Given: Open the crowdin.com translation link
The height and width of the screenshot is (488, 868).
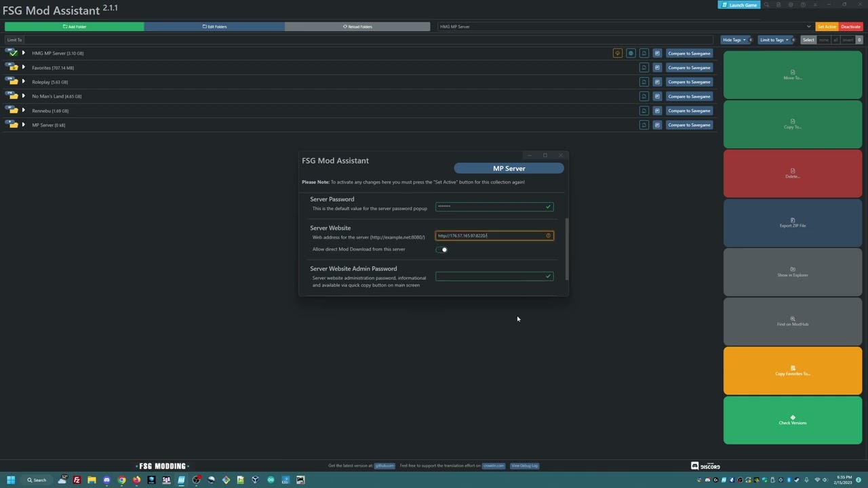Looking at the screenshot, I should pyautogui.click(x=493, y=466).
